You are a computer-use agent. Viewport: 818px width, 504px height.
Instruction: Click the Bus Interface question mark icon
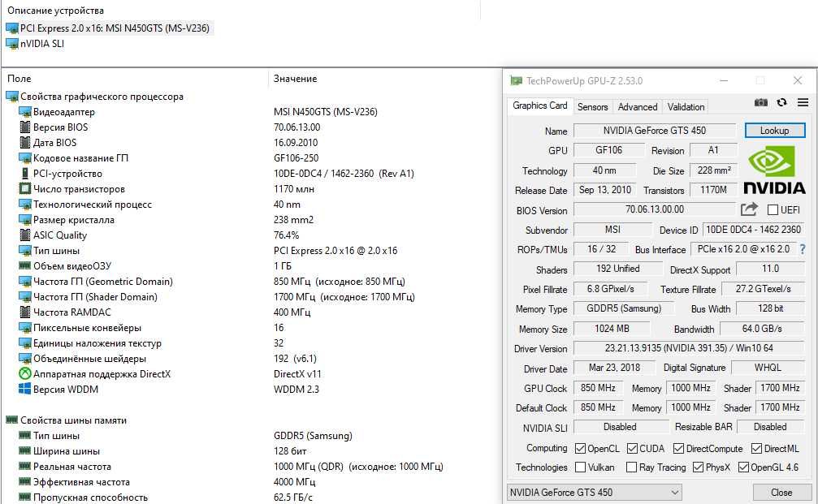point(803,250)
